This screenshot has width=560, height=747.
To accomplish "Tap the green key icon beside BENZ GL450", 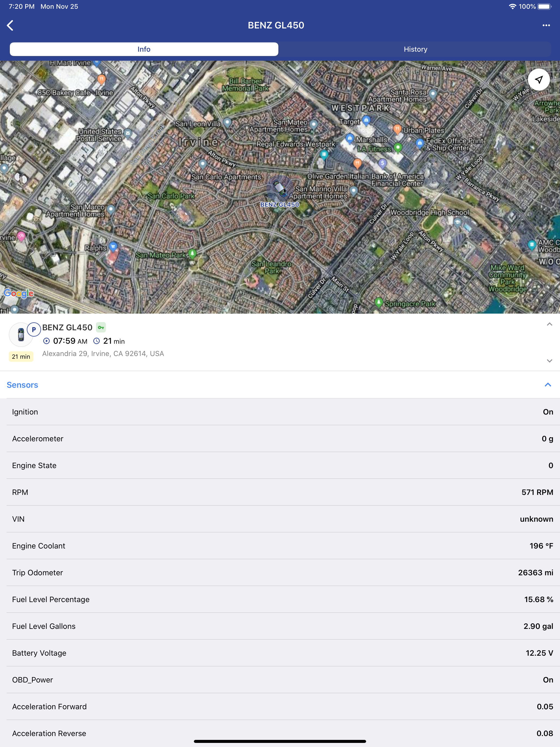I will tap(101, 327).
